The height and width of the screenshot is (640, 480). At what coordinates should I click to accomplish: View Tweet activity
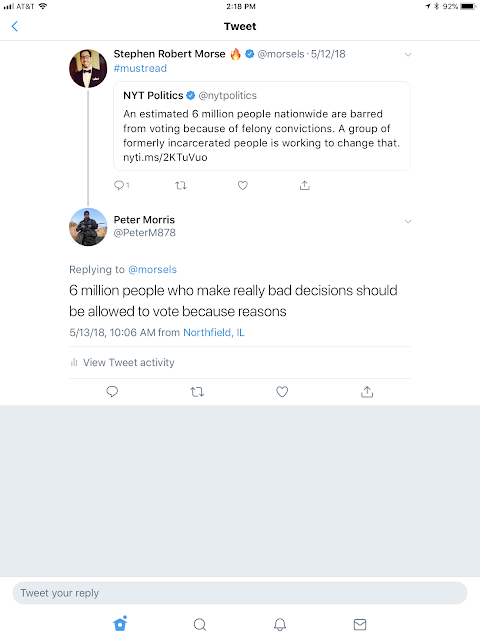[122, 362]
